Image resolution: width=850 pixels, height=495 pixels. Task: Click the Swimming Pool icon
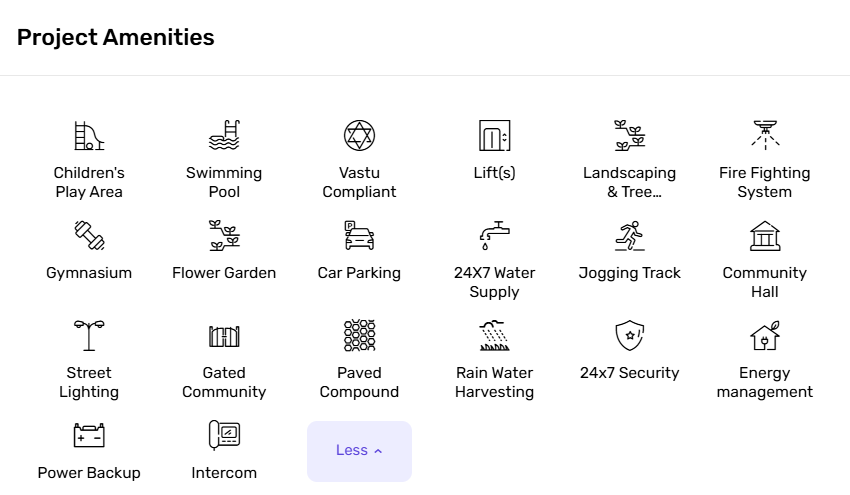(x=224, y=136)
